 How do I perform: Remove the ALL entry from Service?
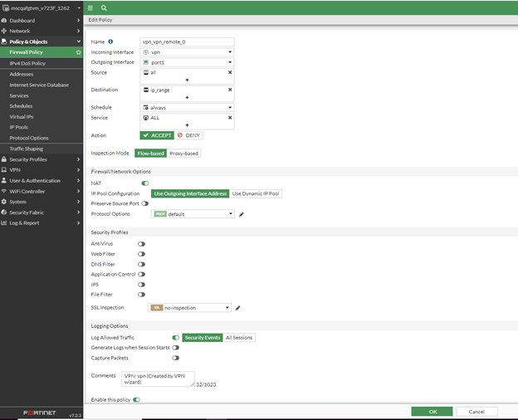coord(230,118)
